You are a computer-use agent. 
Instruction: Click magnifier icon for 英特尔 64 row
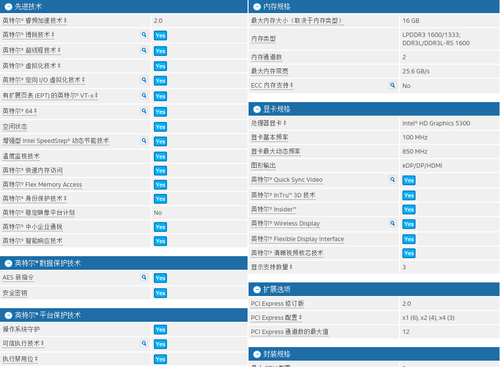tap(144, 111)
